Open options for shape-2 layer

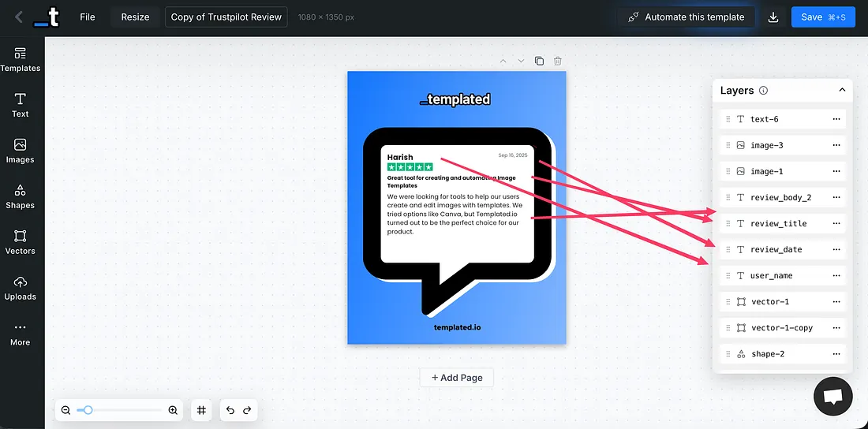[836, 353]
